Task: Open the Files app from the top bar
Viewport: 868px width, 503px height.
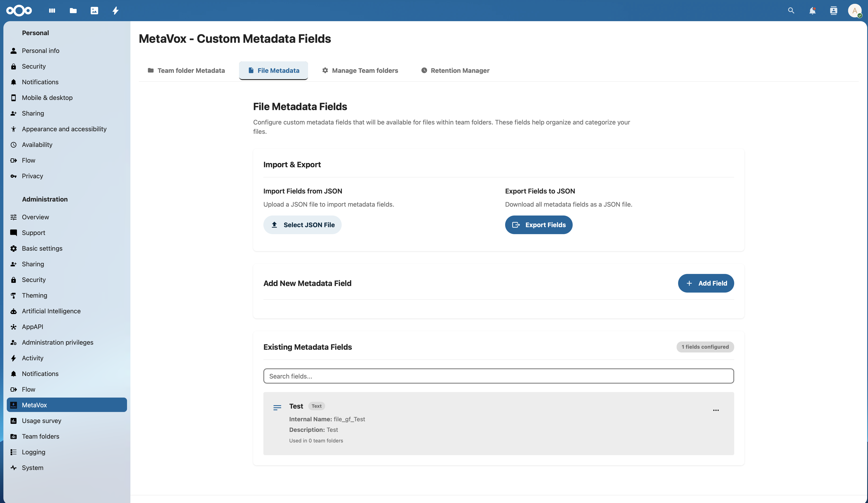Action: (x=73, y=11)
